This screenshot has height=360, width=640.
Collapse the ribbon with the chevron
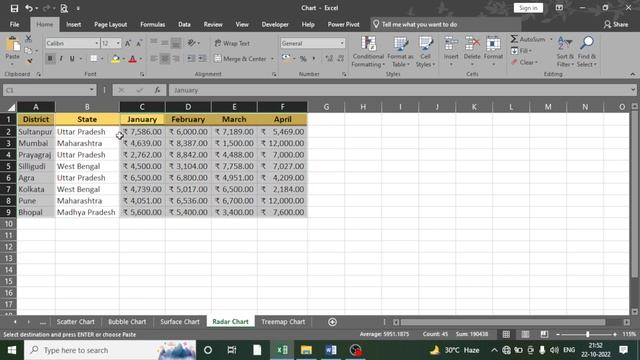[x=633, y=74]
